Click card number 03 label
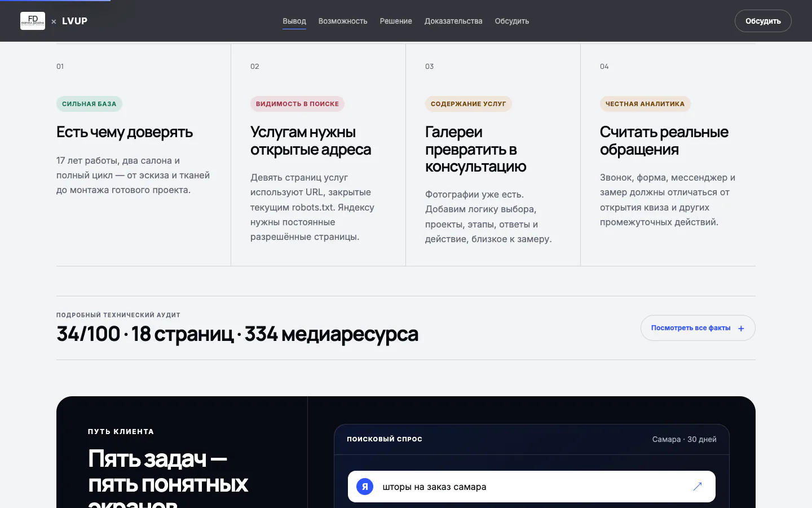Viewport: 812px width, 508px height. 430,67
